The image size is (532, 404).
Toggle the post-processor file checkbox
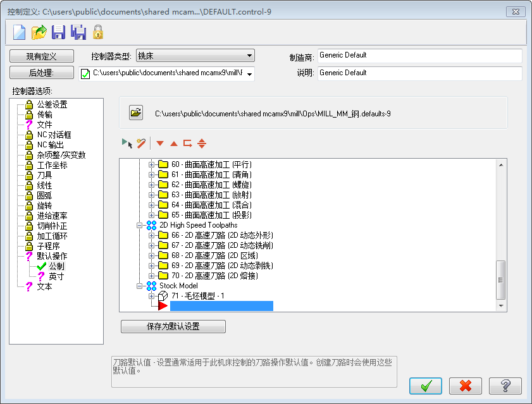click(85, 73)
